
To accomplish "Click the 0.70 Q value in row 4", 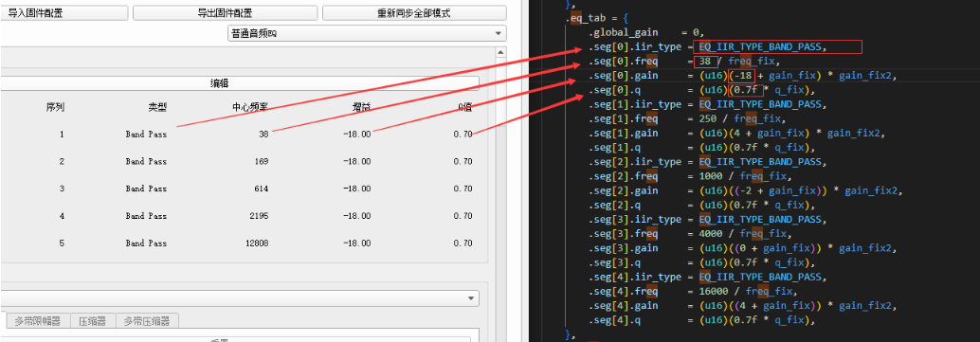I will point(463,216).
